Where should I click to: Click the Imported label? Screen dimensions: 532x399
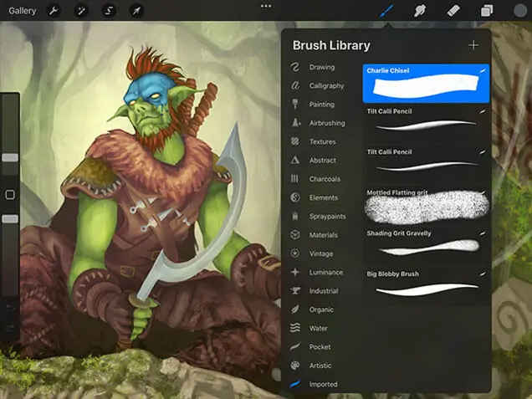click(x=324, y=384)
